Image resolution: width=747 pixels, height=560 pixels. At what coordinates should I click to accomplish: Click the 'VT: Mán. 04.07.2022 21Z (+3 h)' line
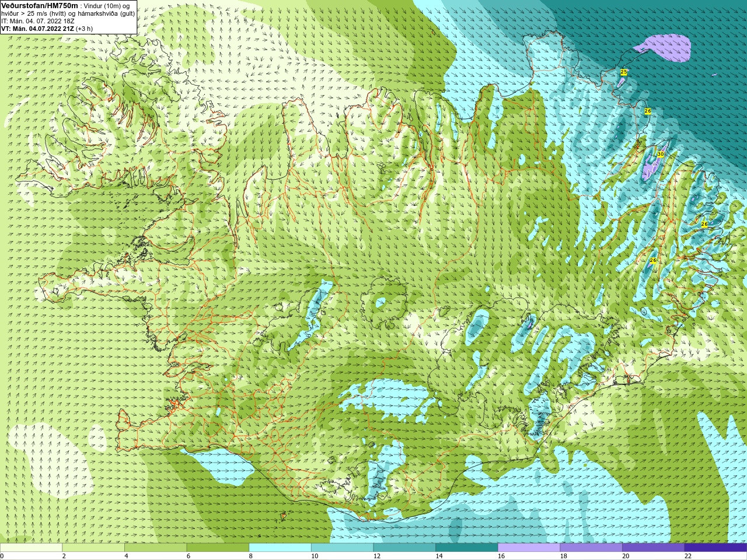click(x=47, y=29)
